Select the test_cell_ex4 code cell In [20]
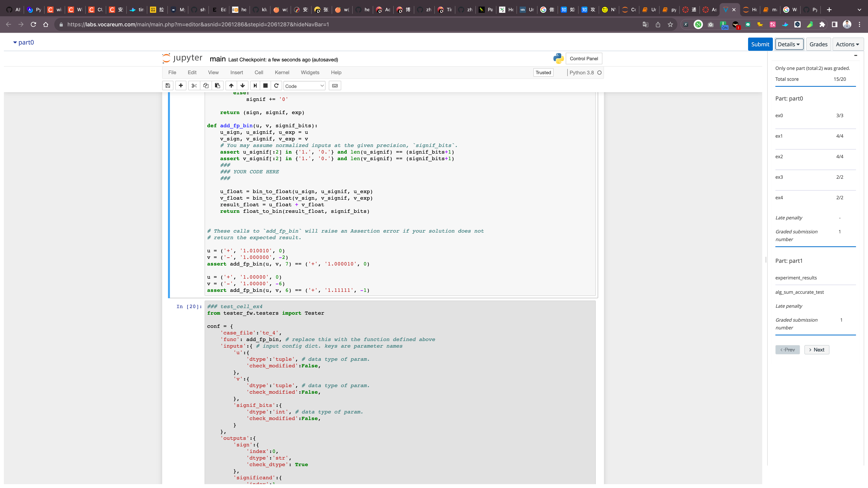The width and height of the screenshot is (868, 488). point(400,392)
